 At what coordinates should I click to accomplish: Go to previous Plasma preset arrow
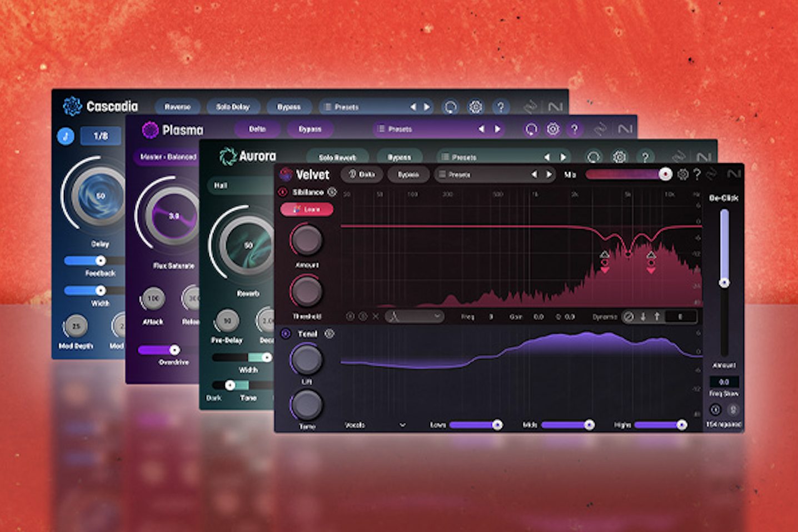[481, 129]
